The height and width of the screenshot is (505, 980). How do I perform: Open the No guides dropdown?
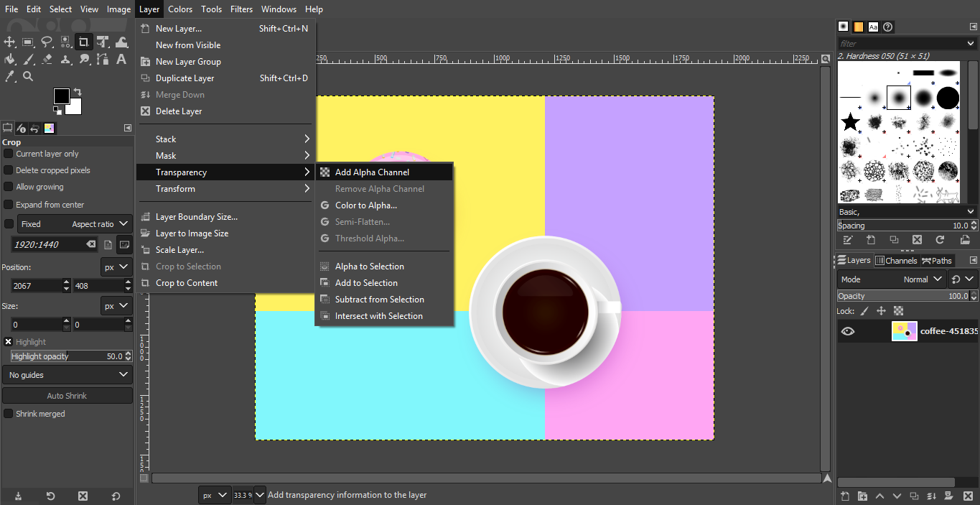pyautogui.click(x=67, y=374)
